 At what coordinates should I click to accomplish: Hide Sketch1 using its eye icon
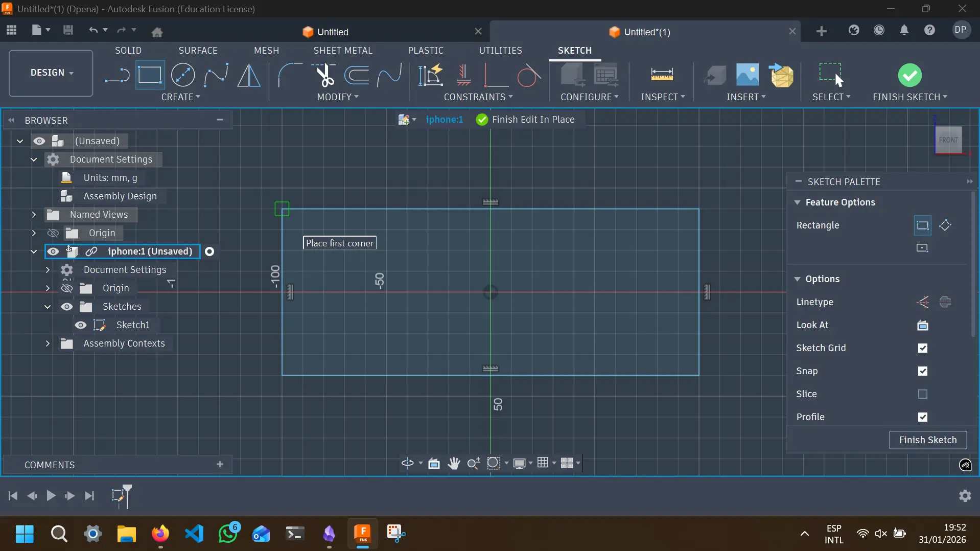click(81, 325)
